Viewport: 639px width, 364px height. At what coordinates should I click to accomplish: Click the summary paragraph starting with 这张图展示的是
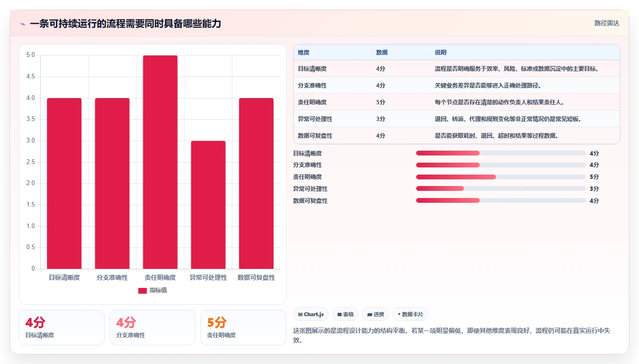pos(453,335)
